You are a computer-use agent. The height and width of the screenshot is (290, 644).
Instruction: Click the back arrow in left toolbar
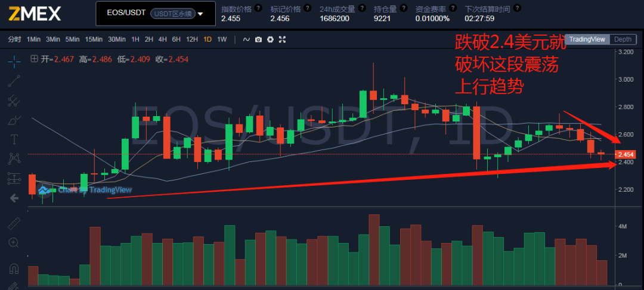point(14,198)
